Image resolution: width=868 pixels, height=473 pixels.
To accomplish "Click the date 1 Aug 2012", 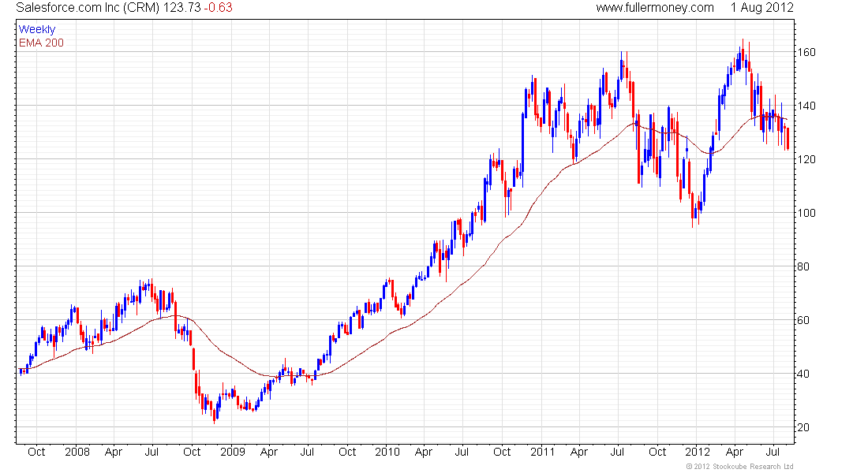I will [x=761, y=8].
